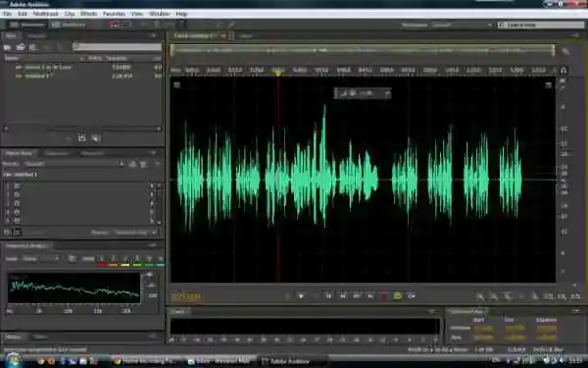Switch to the Mixer tab
This screenshot has height=368, width=588.
coord(246,36)
